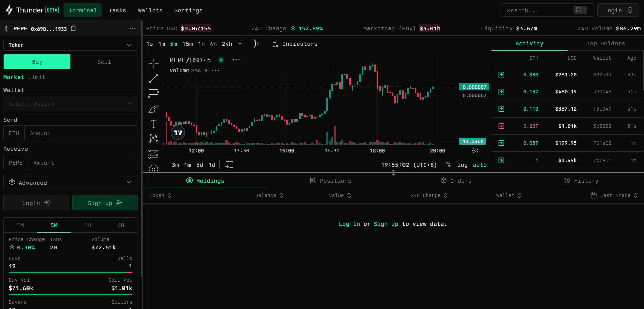Click the Sign Up link
The width and height of the screenshot is (644, 309).
386,224
